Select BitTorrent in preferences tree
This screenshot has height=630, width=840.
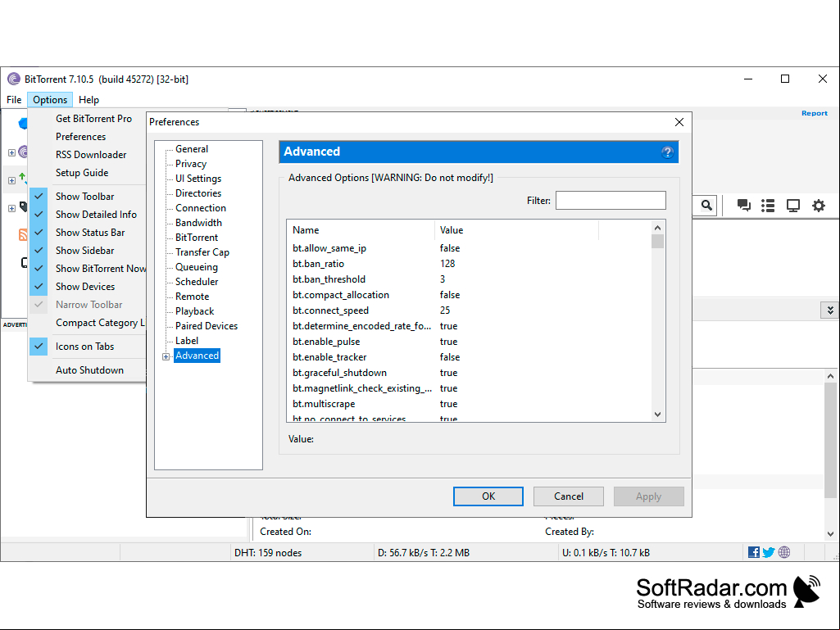(x=197, y=238)
